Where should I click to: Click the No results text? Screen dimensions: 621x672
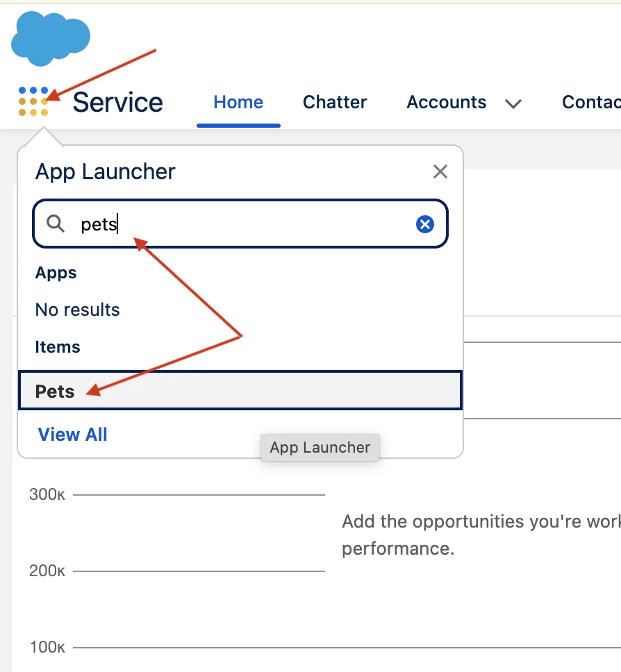point(78,310)
